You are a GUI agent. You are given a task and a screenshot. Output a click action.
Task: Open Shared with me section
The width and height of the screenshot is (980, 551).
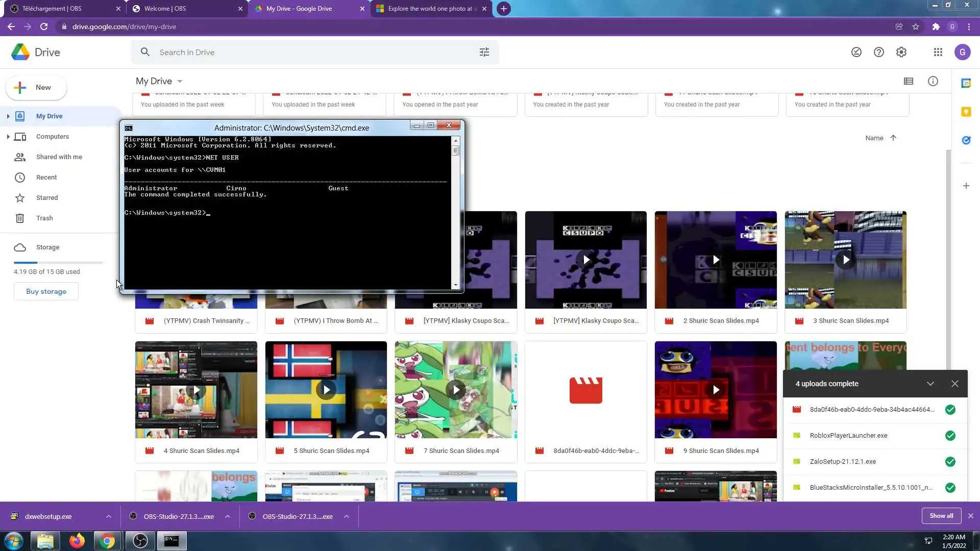pos(59,157)
